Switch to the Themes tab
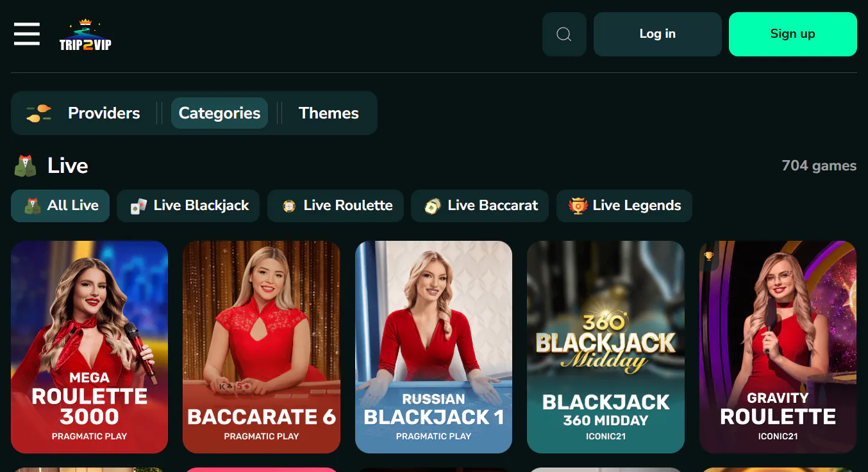The image size is (868, 472). (x=329, y=113)
